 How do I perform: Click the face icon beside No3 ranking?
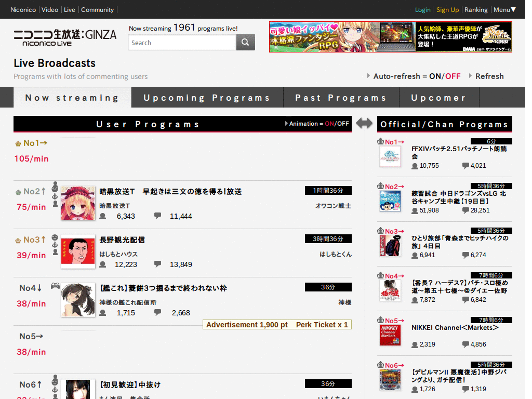click(55, 237)
